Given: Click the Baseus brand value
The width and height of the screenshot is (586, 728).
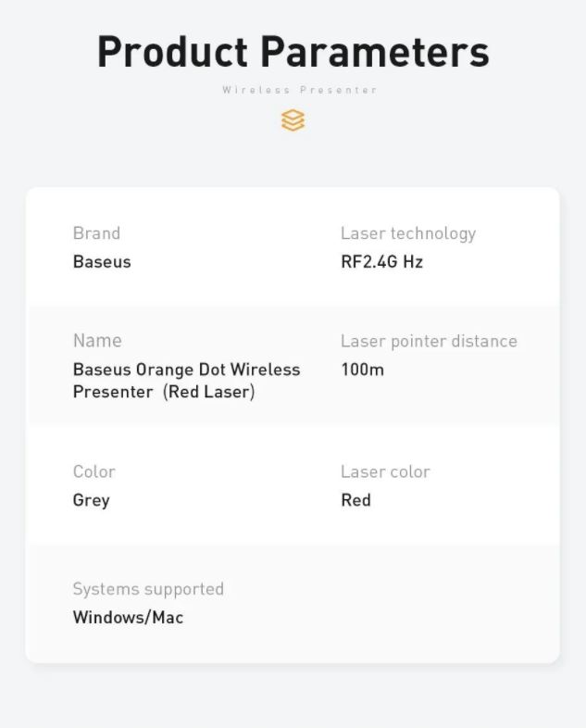Looking at the screenshot, I should click(102, 262).
